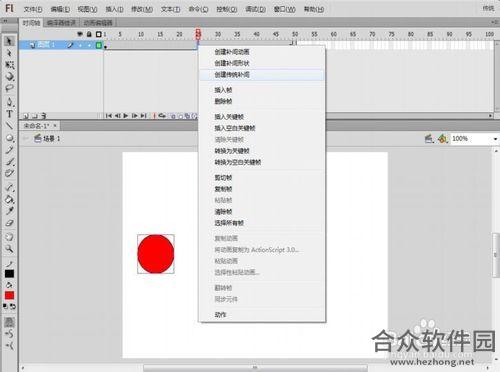Toggle the visibility dot of layer 1
The image size is (500, 372).
(80, 45)
